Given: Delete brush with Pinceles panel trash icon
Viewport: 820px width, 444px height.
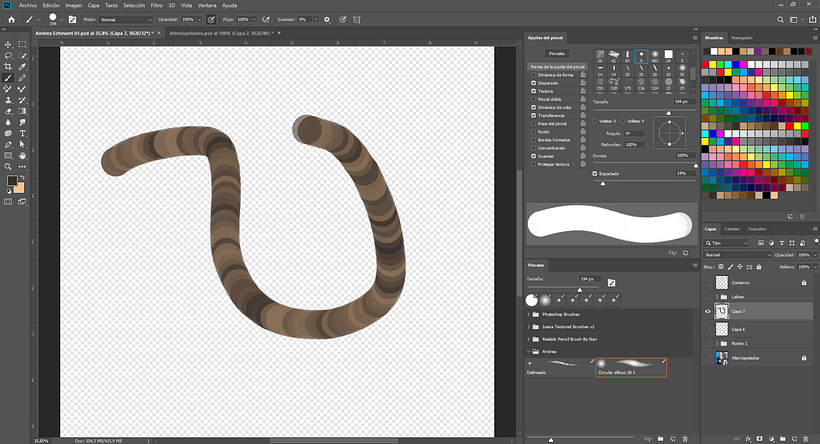Looking at the screenshot, I should point(686,439).
